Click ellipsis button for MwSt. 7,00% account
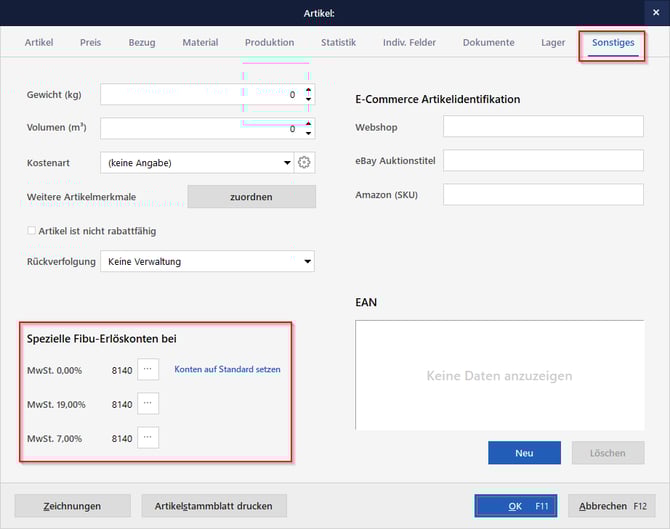The height and width of the screenshot is (529, 670). 148,437
